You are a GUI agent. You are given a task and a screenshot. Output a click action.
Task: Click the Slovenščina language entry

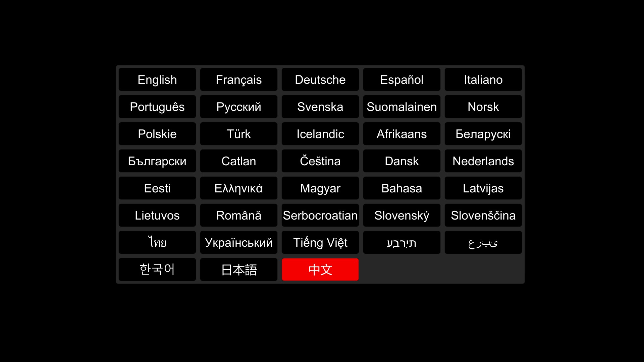pos(483,215)
